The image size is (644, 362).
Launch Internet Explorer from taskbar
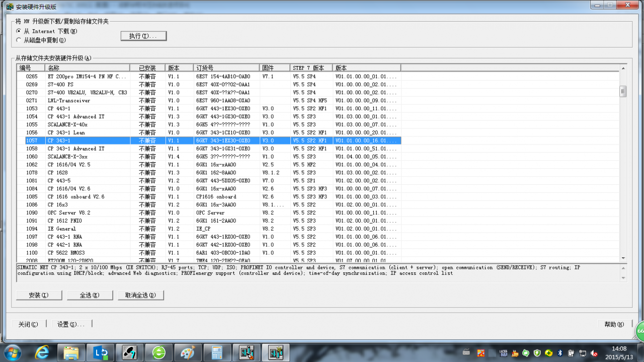42,352
